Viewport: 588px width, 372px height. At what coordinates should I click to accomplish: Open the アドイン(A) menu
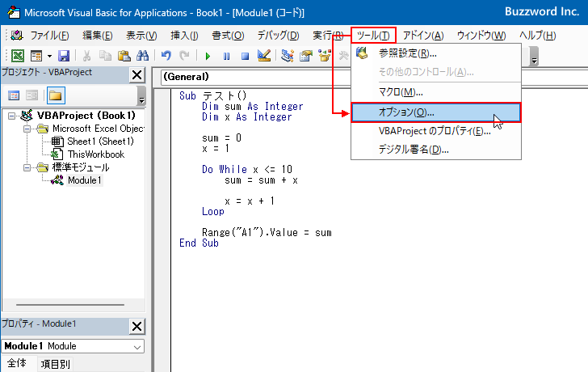coord(423,36)
